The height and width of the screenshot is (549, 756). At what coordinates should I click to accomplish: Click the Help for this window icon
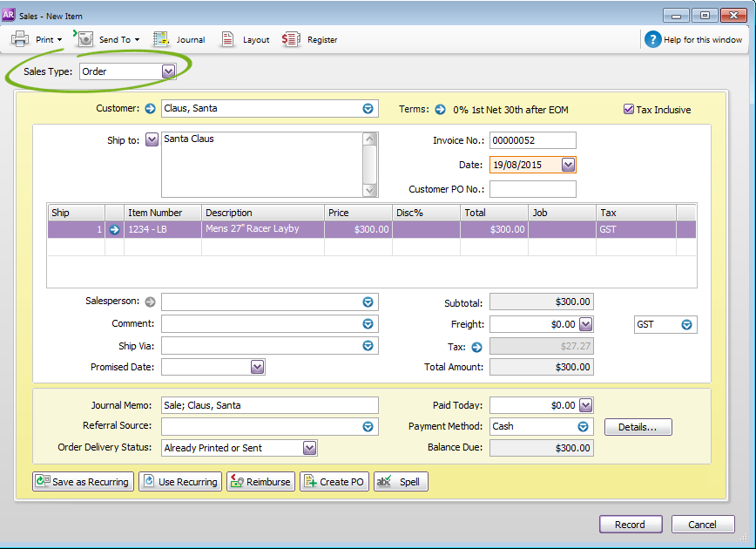point(653,39)
